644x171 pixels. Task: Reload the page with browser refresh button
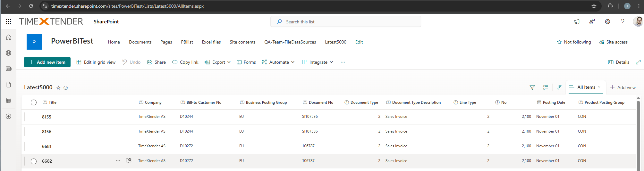click(x=31, y=6)
